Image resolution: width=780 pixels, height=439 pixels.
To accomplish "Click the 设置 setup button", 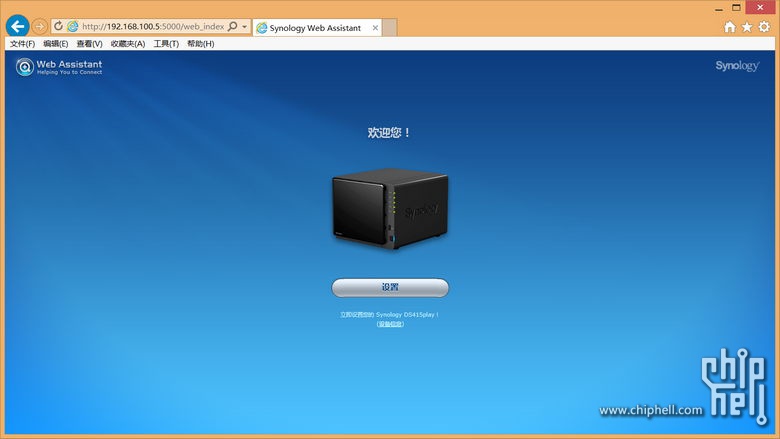I will point(390,287).
